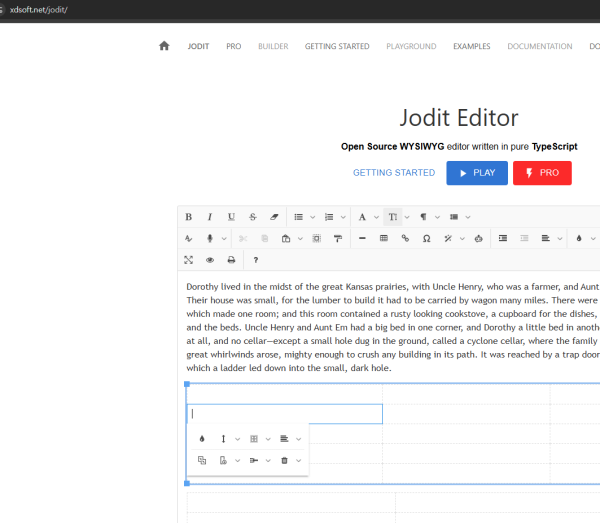Toggle fullscreen mode with the expand icon
Screen dimensions: 600x523
pyautogui.click(x=188, y=260)
